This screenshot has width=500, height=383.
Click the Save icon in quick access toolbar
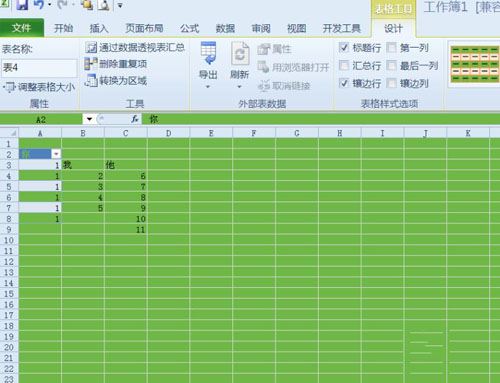click(x=22, y=4)
